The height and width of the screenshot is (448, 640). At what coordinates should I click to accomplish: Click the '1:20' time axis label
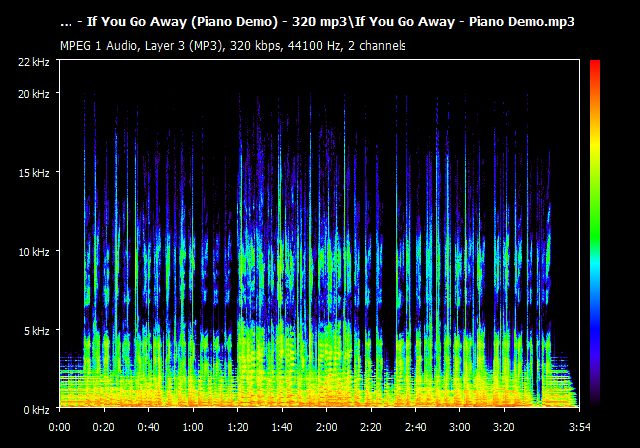coord(238,427)
